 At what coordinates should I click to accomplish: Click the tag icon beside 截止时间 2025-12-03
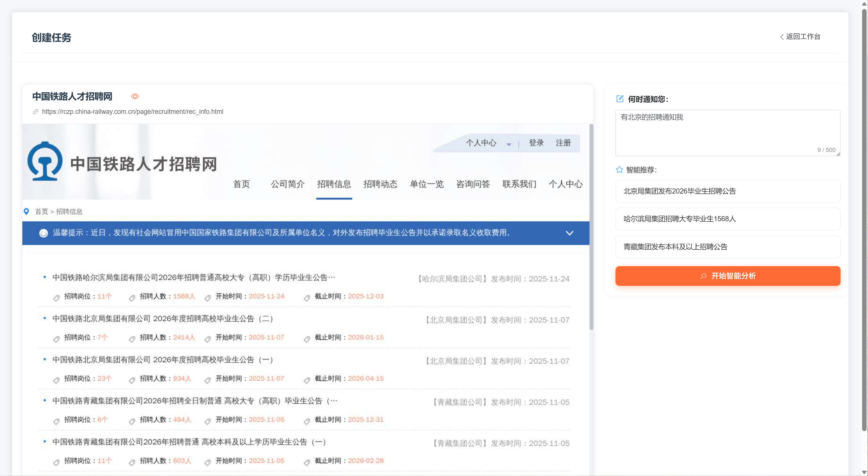(307, 297)
